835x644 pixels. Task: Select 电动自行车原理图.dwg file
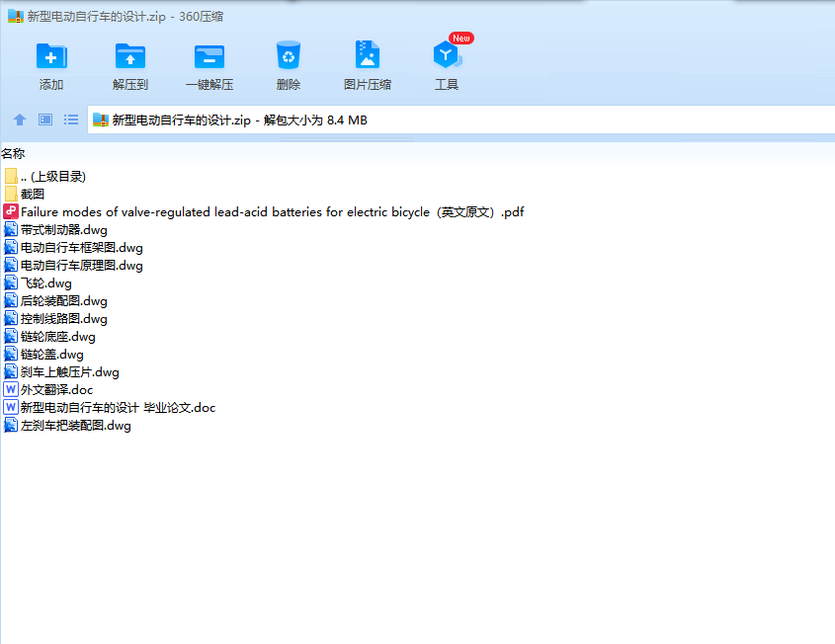(73, 265)
